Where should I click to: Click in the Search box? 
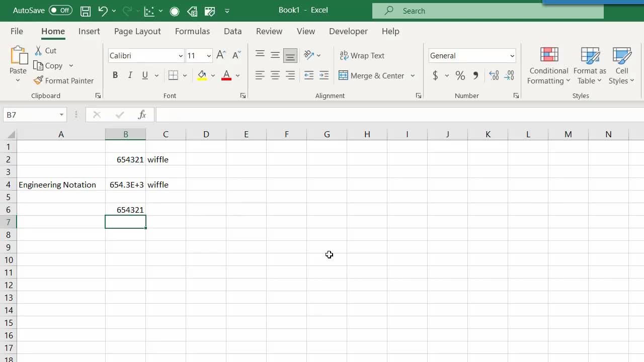[x=488, y=11]
